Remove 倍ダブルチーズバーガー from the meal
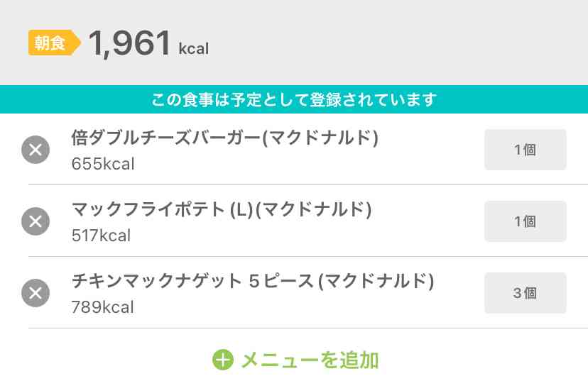588x376 pixels. tap(36, 150)
